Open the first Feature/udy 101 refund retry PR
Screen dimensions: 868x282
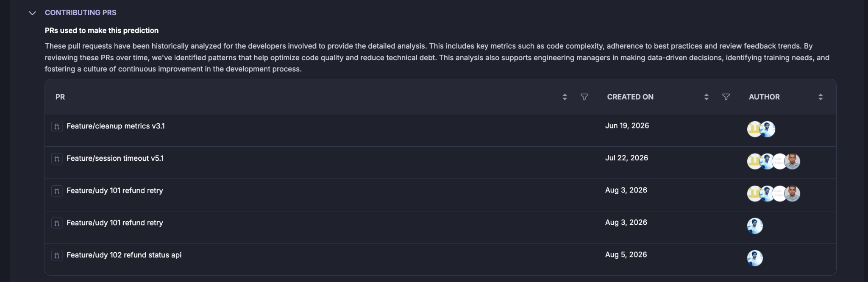tap(114, 190)
